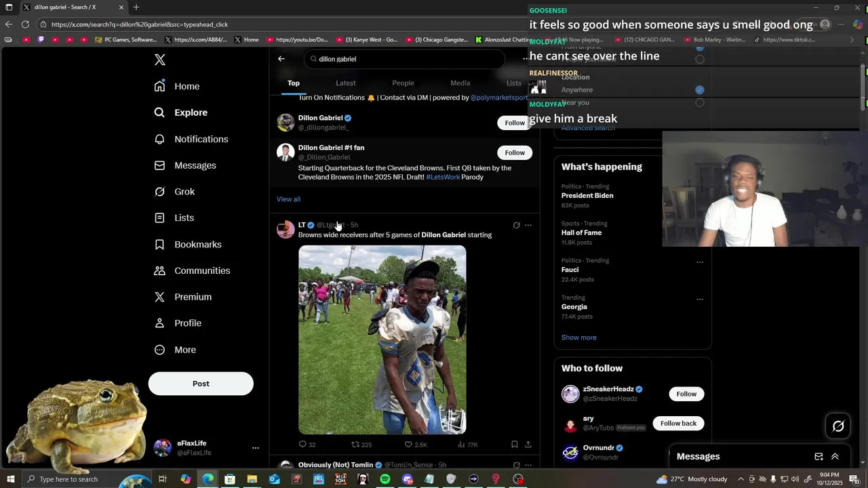Like LT's post with 2.5K likes
868x488 pixels.
(416, 445)
